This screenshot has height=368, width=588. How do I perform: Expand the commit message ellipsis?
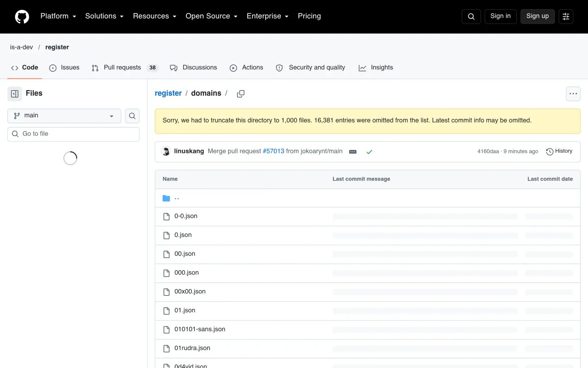coord(353,152)
